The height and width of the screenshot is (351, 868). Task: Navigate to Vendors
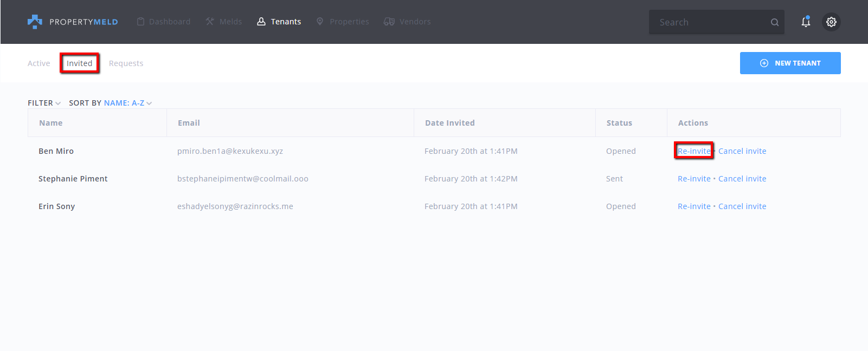407,22
